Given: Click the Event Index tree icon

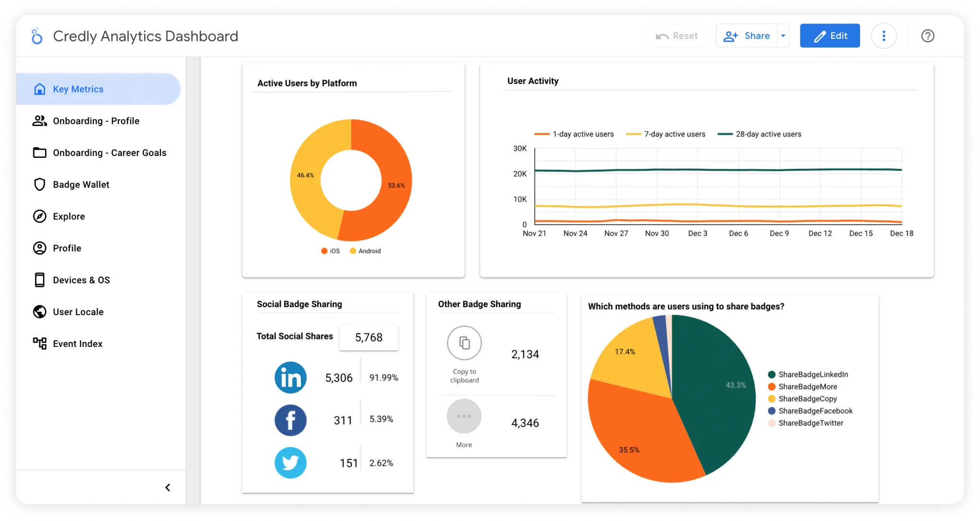Looking at the screenshot, I should pyautogui.click(x=39, y=343).
